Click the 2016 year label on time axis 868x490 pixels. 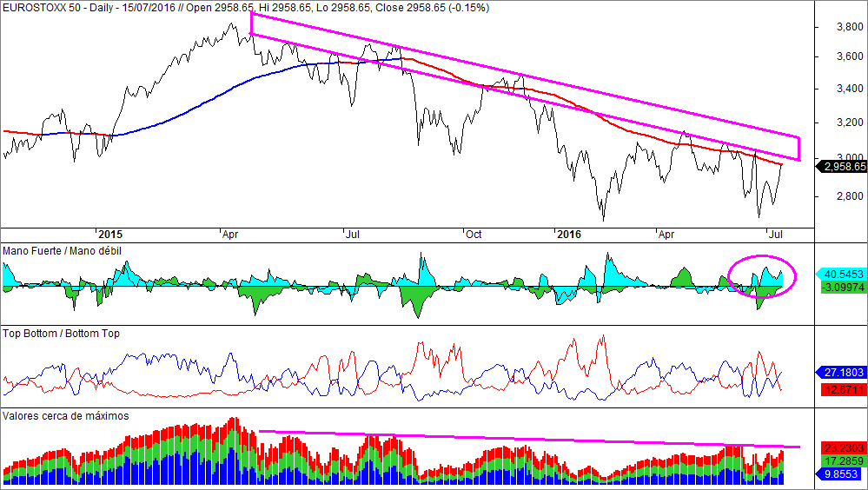tap(569, 235)
